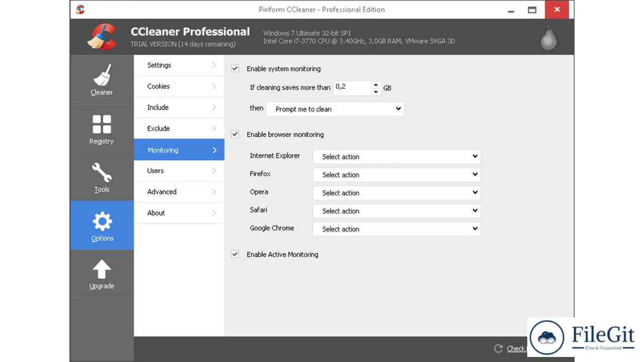
Task: Click the 'Internet Explorer' label
Action: tap(275, 156)
